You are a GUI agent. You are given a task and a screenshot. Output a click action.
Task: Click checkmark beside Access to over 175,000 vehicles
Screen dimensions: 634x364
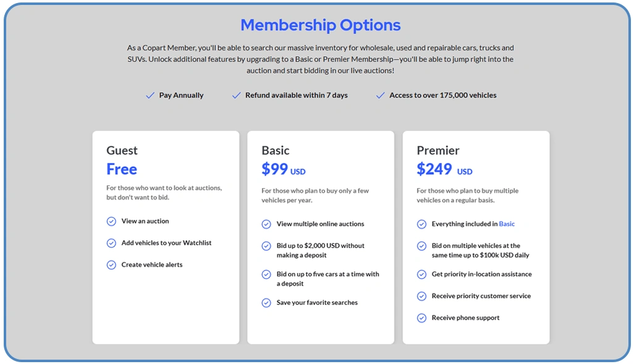click(x=380, y=95)
